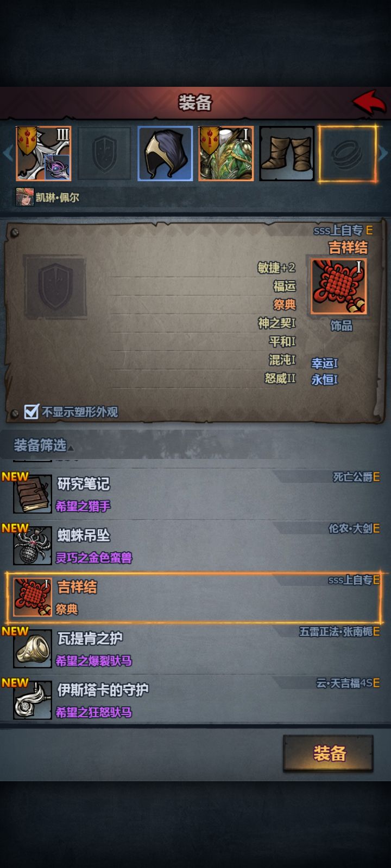Select the empty shield equipment slot
The height and width of the screenshot is (868, 391).
click(104, 154)
